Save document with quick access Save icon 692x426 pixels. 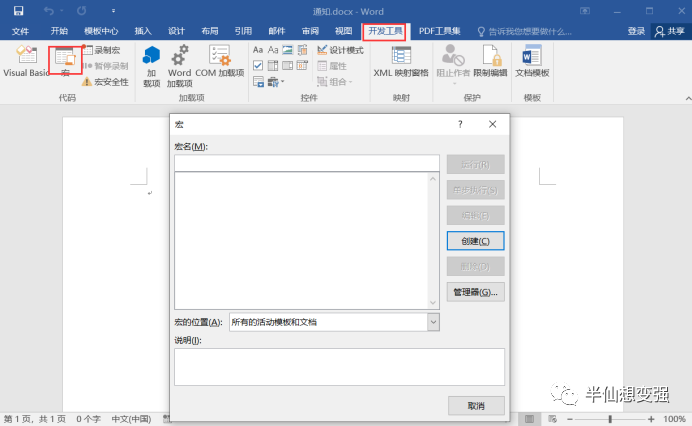point(18,11)
